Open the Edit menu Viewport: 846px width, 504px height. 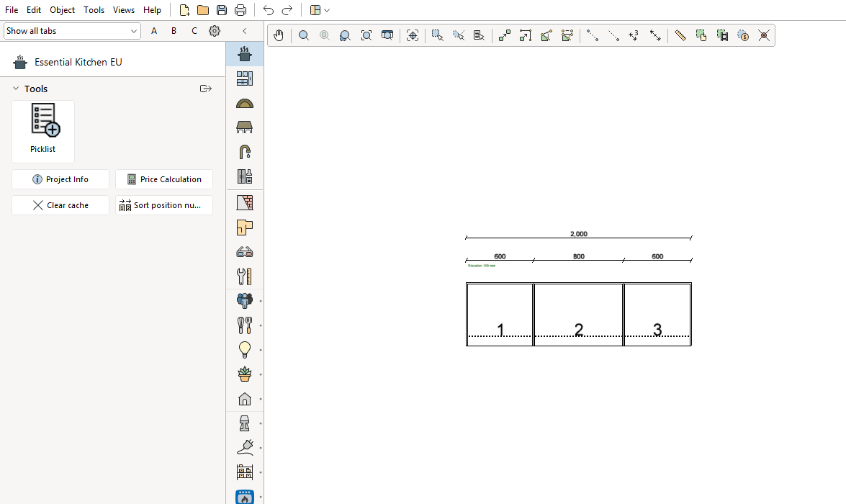[33, 9]
